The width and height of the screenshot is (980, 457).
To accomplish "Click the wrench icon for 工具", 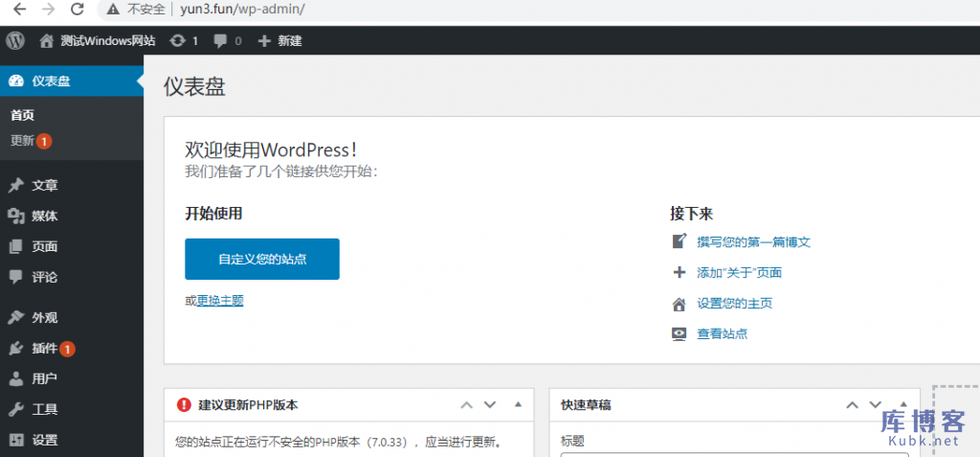I will point(15,409).
